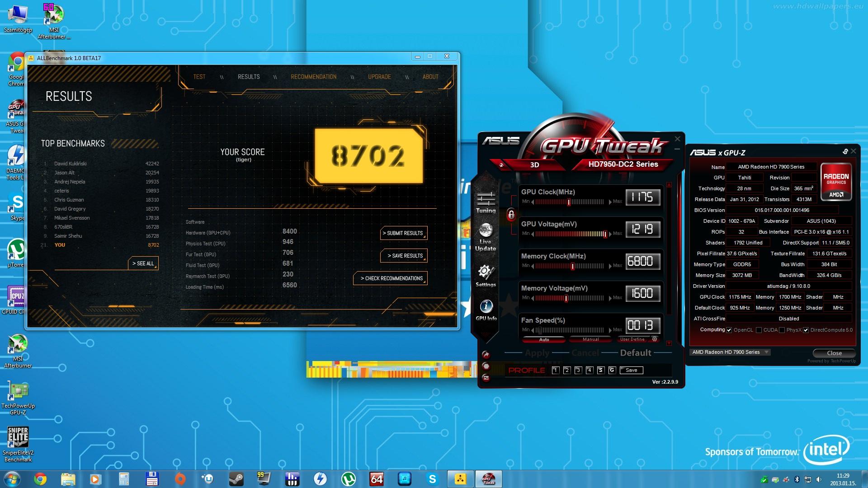This screenshot has width=868, height=488.
Task: Open the TechPowerUp GPU-Z desktop icon
Action: [18, 399]
